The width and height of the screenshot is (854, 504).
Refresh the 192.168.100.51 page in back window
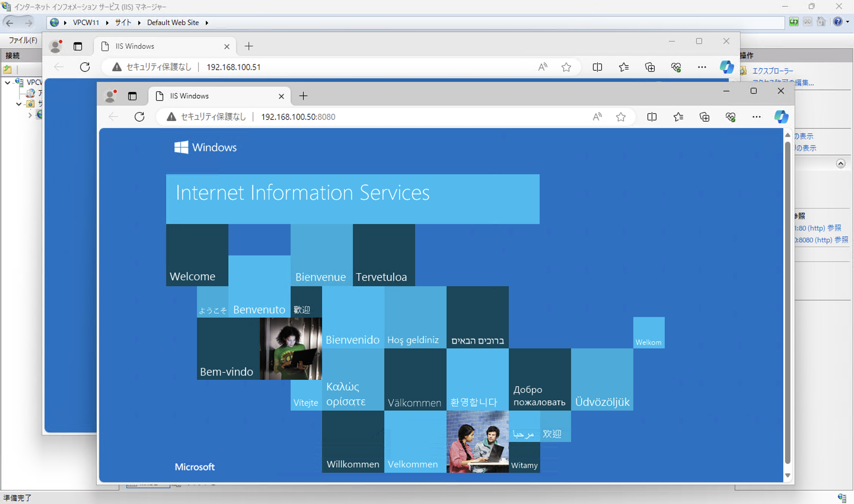pyautogui.click(x=85, y=67)
